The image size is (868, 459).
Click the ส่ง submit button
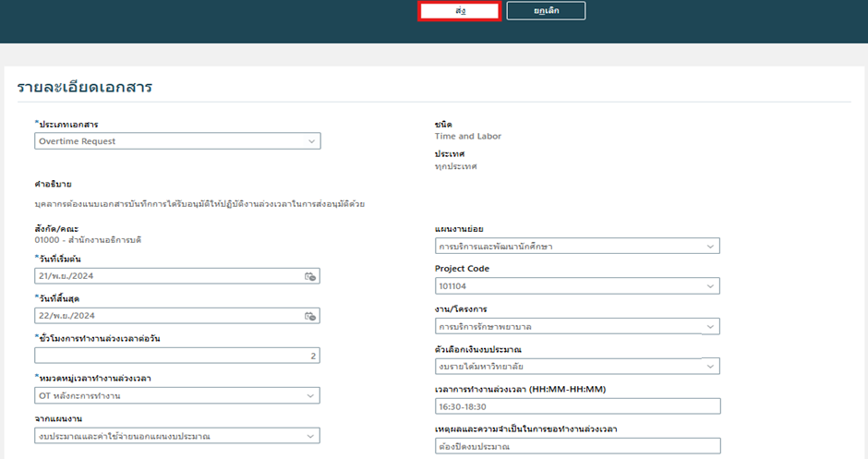pos(459,11)
